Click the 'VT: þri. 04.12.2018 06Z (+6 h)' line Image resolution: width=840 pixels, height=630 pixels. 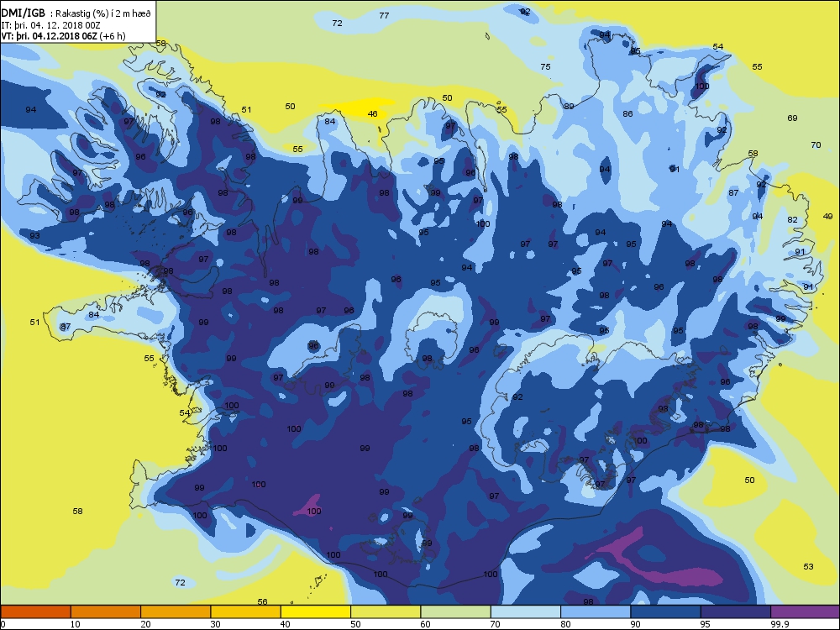coord(63,36)
